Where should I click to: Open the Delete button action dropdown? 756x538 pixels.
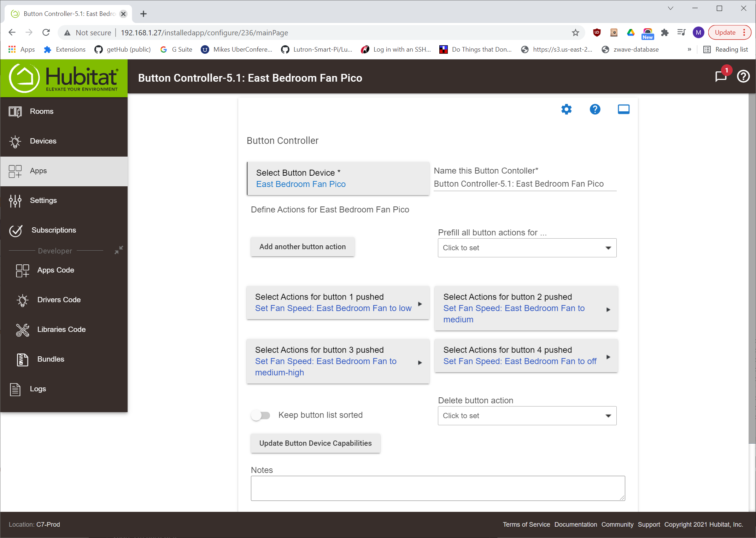527,416
